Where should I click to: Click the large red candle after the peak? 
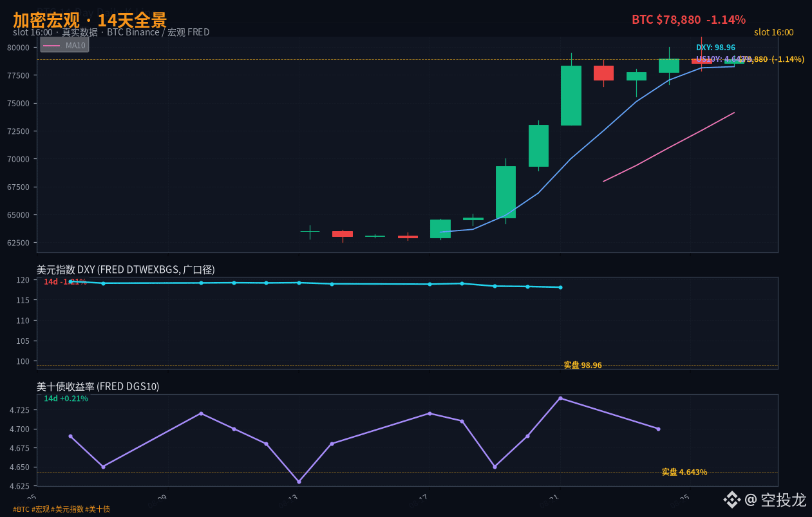(603, 73)
